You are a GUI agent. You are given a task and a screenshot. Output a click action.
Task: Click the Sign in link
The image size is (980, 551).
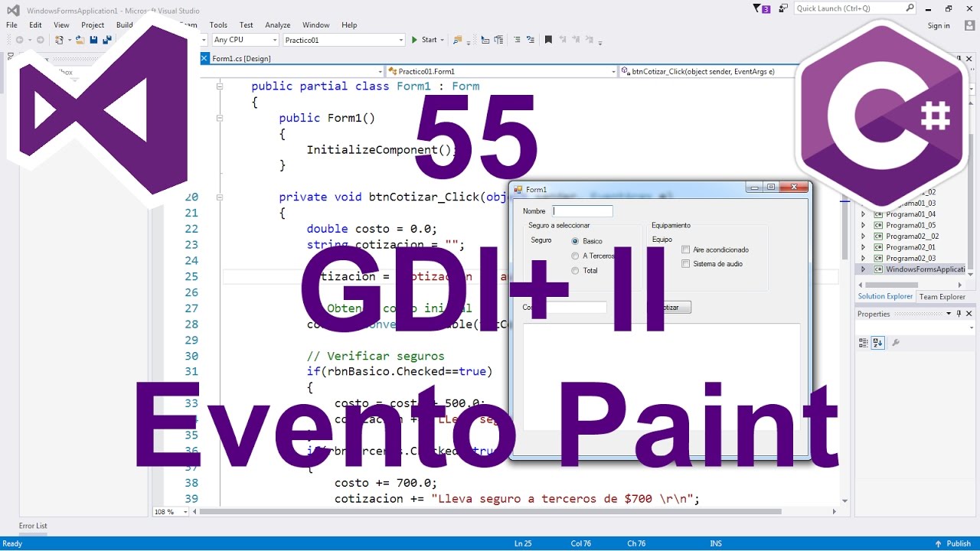939,25
